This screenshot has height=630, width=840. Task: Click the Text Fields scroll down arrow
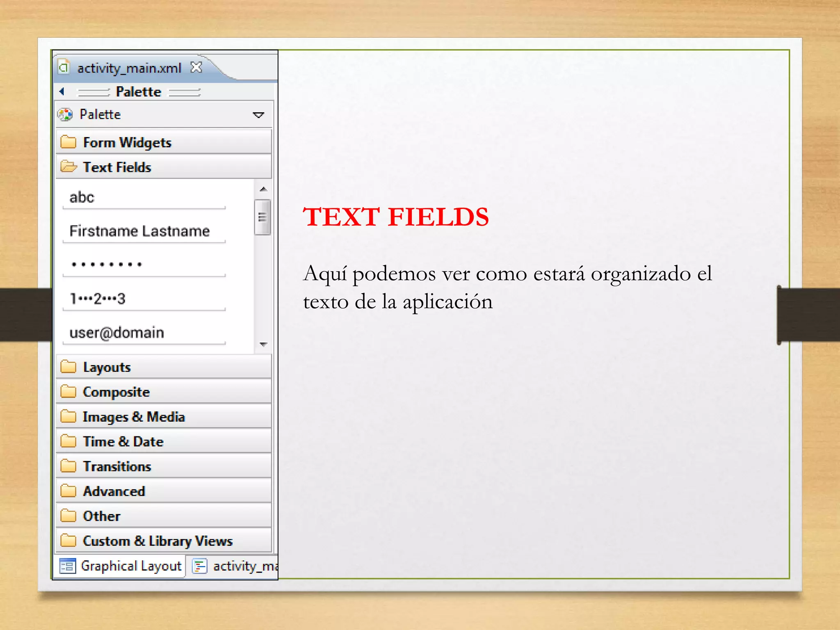pos(263,344)
